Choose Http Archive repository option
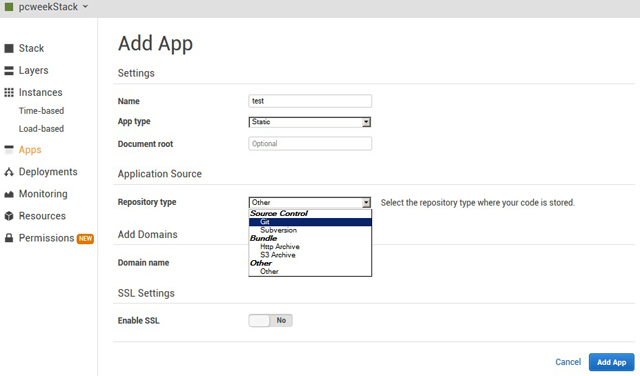This screenshot has height=376, width=640. click(x=310, y=247)
